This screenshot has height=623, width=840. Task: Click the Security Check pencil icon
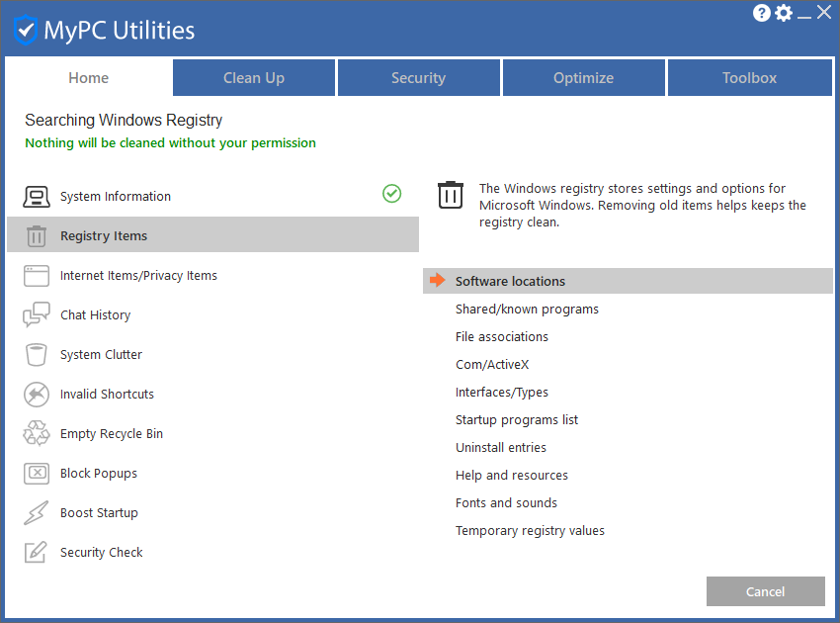[x=37, y=552]
